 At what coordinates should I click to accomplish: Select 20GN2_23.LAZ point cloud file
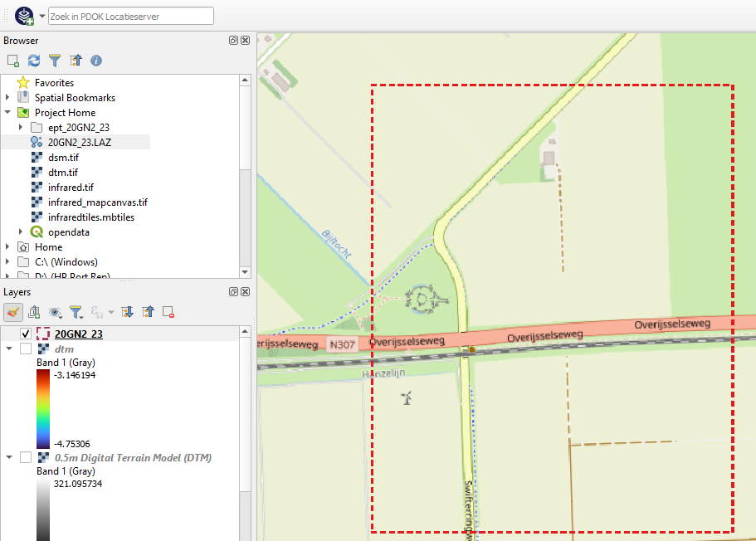point(79,142)
